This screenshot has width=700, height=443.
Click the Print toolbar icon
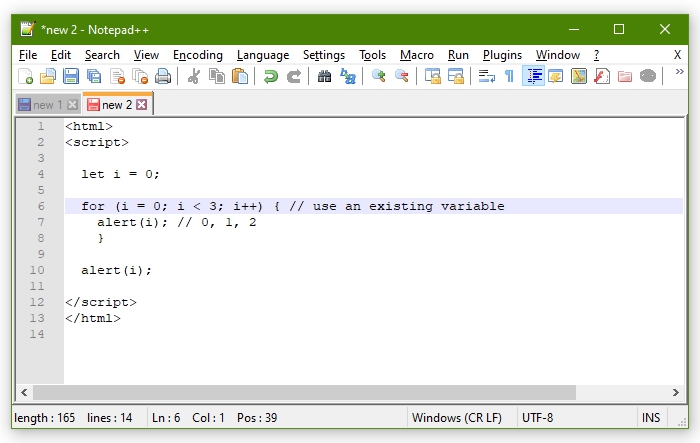(163, 76)
